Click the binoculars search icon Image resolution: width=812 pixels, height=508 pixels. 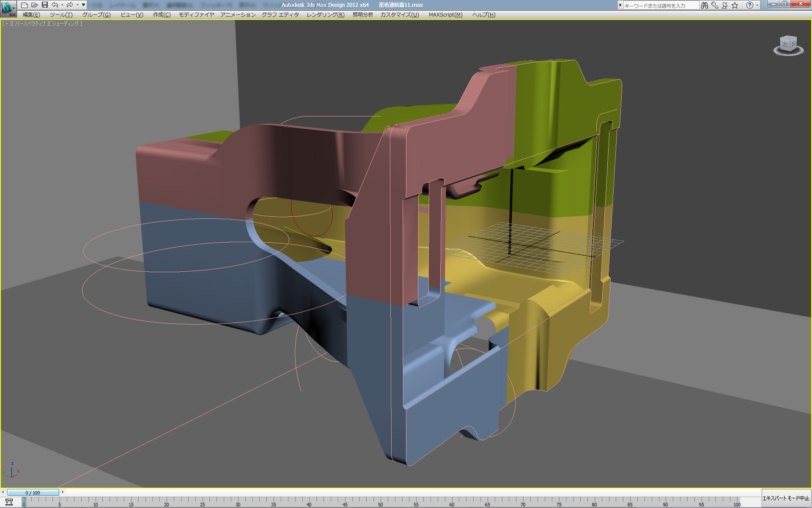[704, 5]
